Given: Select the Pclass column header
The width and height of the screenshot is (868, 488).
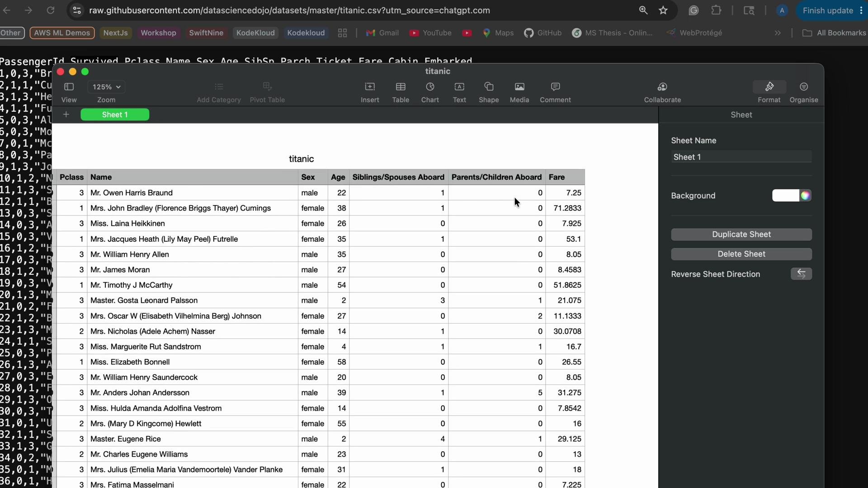Looking at the screenshot, I should pyautogui.click(x=71, y=177).
